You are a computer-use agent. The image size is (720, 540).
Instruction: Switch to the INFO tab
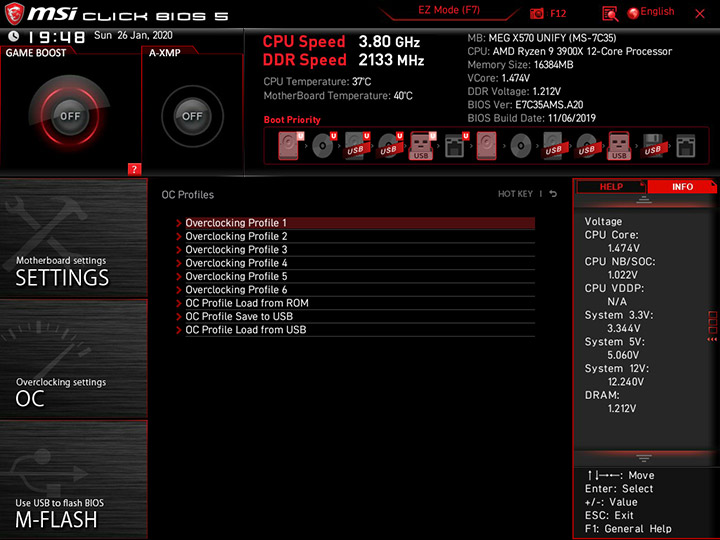pyautogui.click(x=682, y=186)
